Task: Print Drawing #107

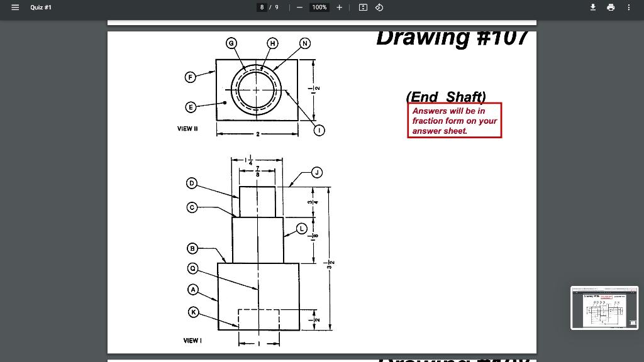Action: (x=610, y=8)
